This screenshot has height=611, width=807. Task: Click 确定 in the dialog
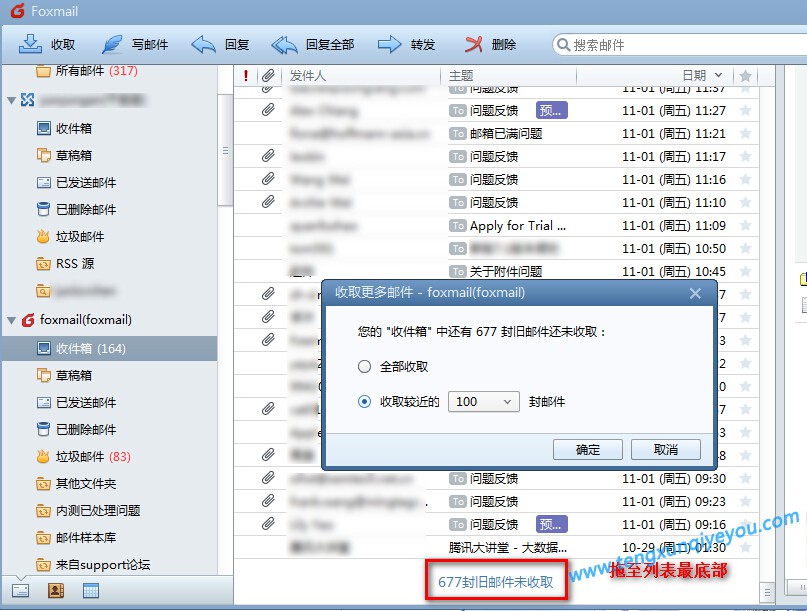tap(588, 449)
